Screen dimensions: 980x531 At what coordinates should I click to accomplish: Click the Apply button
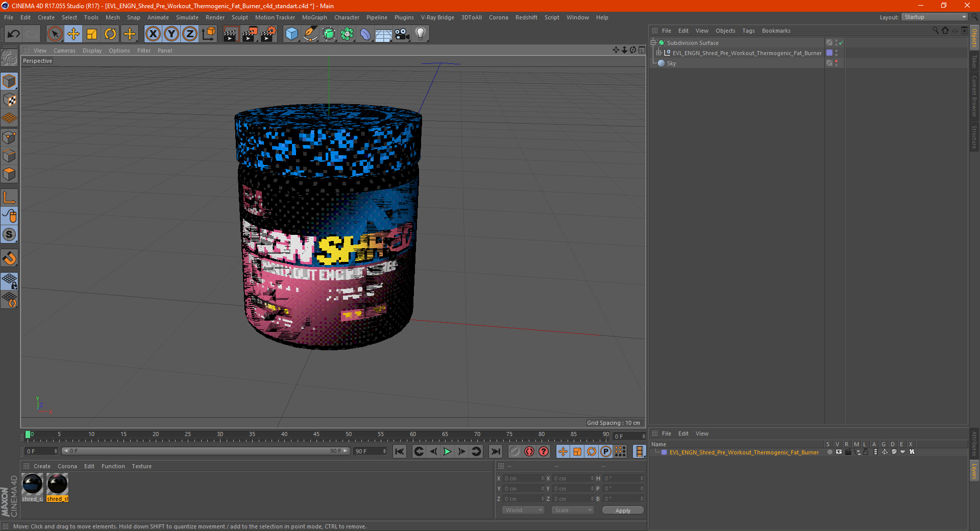623,511
